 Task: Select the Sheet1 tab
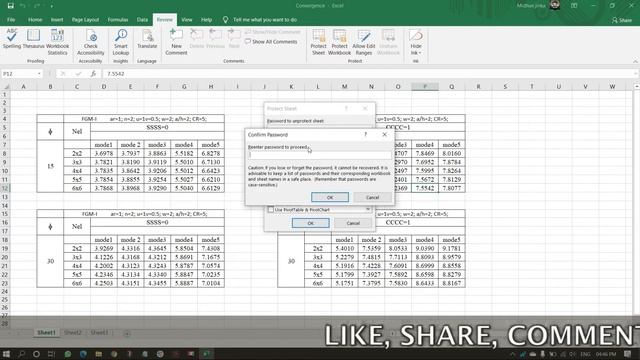46,333
